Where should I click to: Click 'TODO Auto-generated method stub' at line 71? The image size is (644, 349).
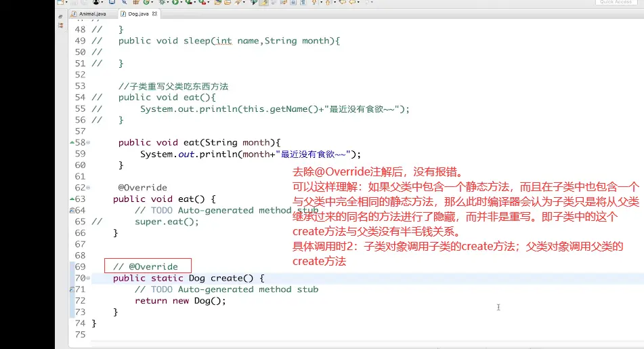tap(234, 289)
